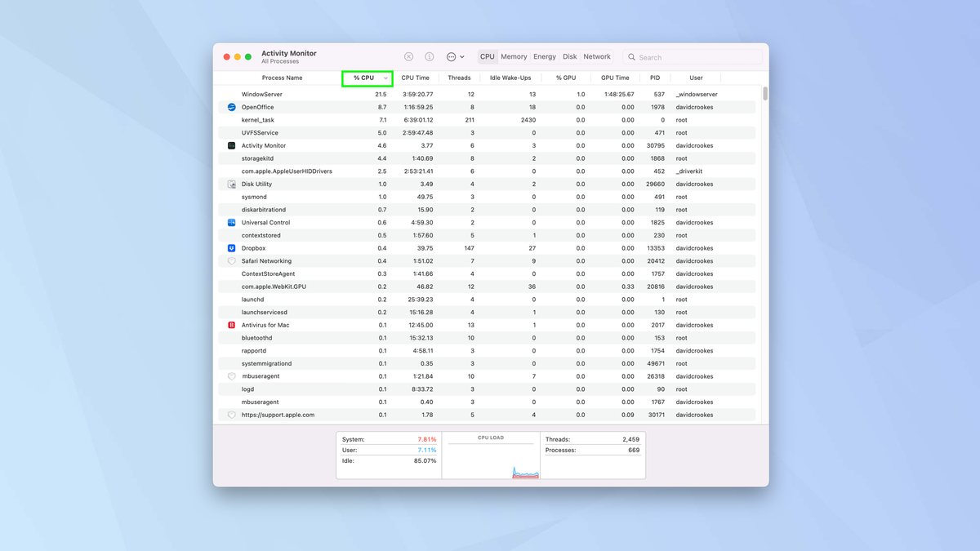This screenshot has height=551, width=980.
Task: Open the view options chevron dropdown
Action: 461,56
